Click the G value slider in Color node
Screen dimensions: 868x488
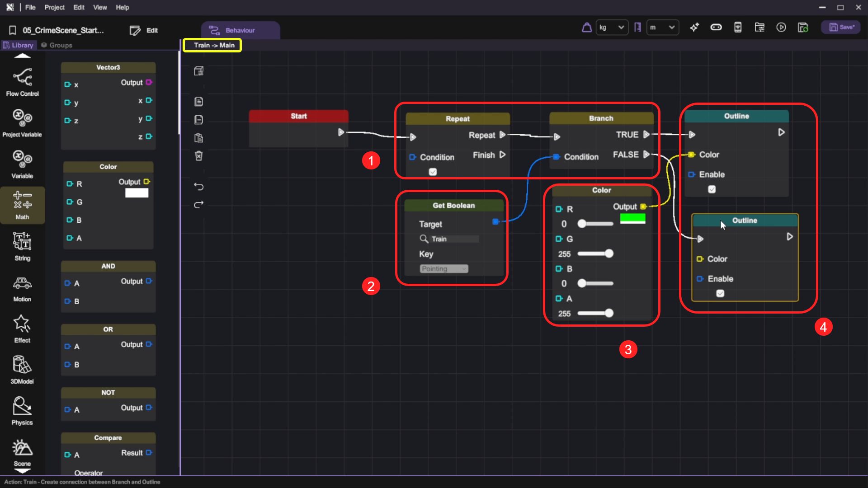(595, 253)
